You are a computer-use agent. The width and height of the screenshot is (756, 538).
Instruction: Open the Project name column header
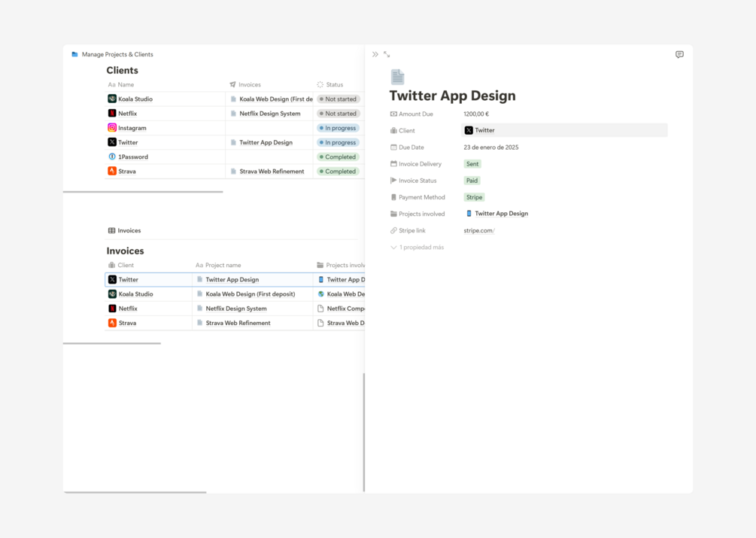218,265
